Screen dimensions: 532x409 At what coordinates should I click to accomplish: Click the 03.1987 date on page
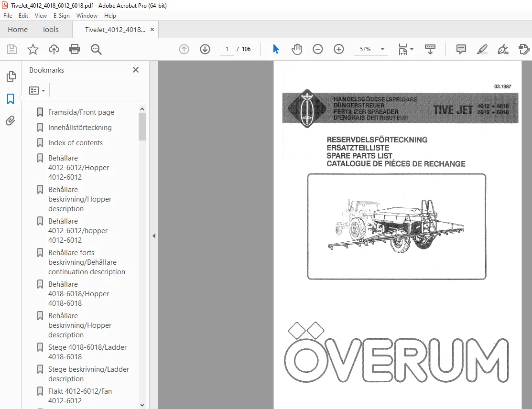502,86
